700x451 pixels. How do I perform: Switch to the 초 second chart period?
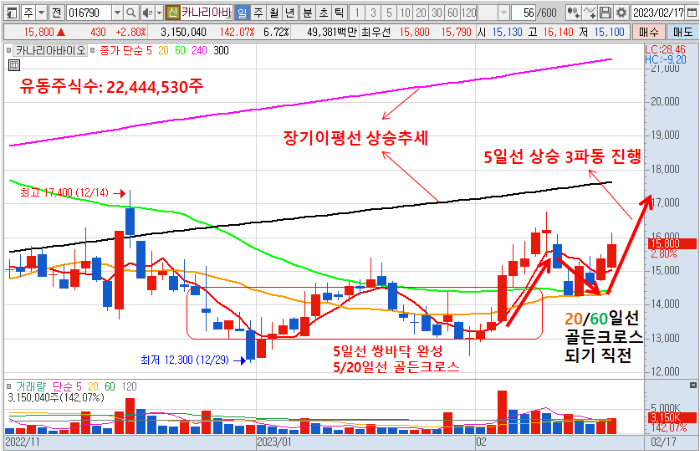coord(323,13)
